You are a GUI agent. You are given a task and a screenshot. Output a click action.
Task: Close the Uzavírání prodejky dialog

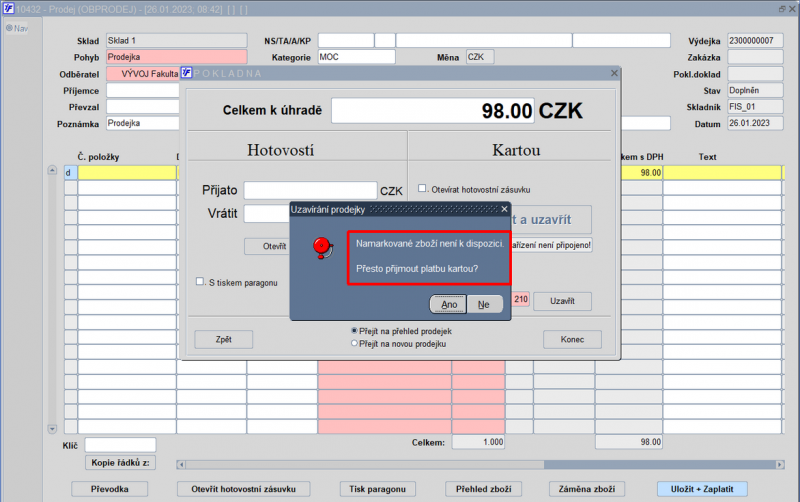504,209
